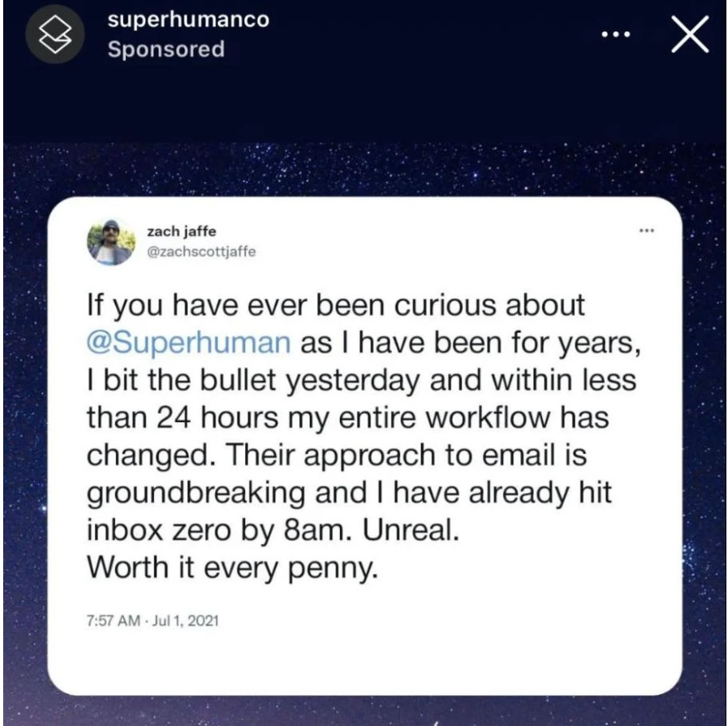The height and width of the screenshot is (726, 728).
Task: Tap zach jaffe's profile photo
Action: click(111, 242)
